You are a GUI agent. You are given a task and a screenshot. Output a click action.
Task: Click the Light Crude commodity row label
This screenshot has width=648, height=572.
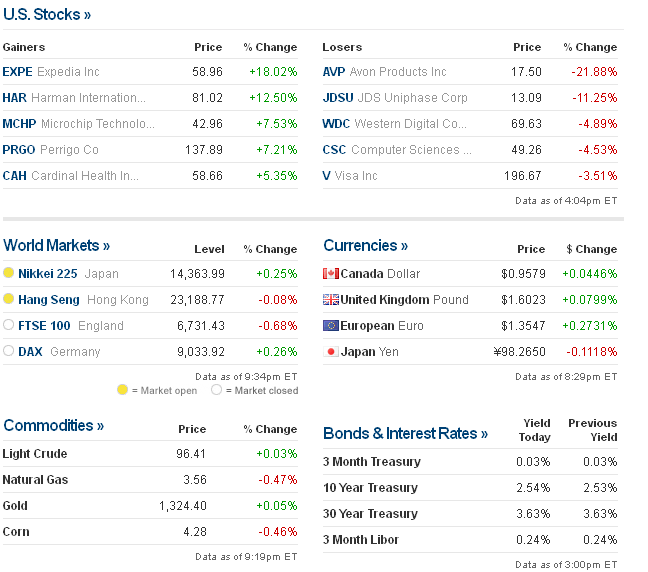[35, 454]
